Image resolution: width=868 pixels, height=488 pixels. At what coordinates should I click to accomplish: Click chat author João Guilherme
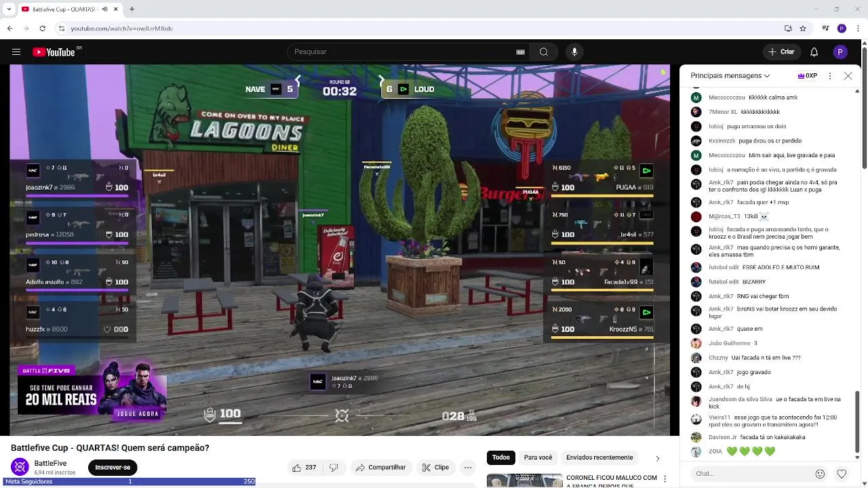coord(730,344)
